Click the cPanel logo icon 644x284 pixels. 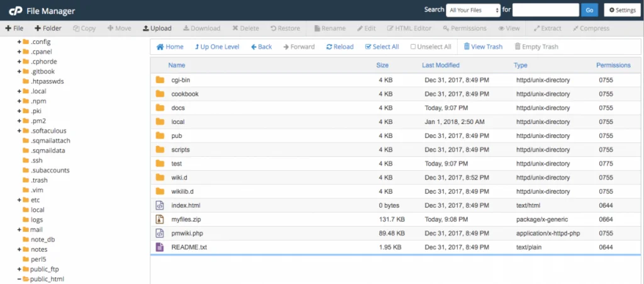(16, 11)
